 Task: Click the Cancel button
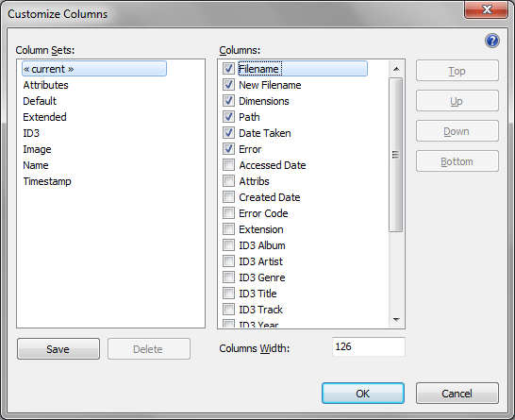coord(457,393)
